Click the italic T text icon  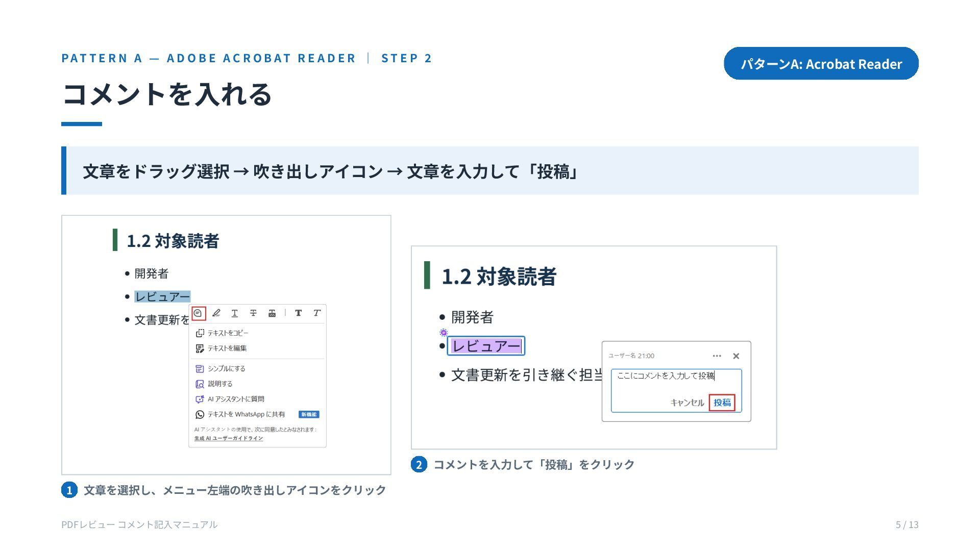317,313
